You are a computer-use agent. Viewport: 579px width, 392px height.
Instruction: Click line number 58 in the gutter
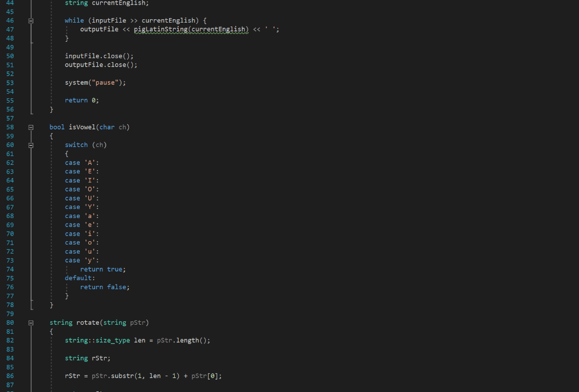click(x=10, y=127)
